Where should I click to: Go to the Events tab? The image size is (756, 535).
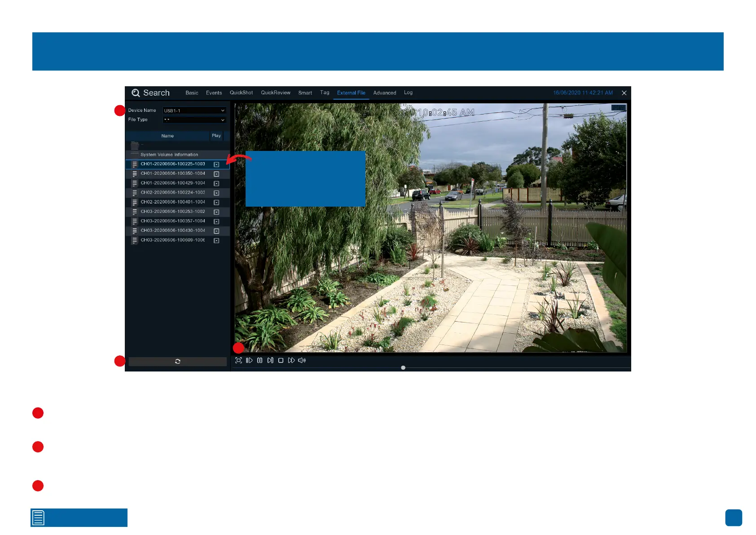tap(214, 93)
